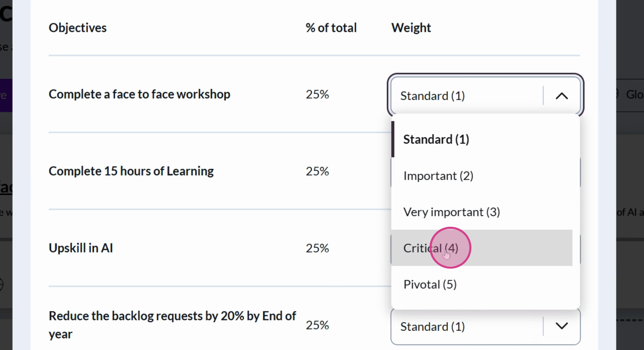Click the Weight column header
Viewport: 644px width, 350px height.
[411, 28]
